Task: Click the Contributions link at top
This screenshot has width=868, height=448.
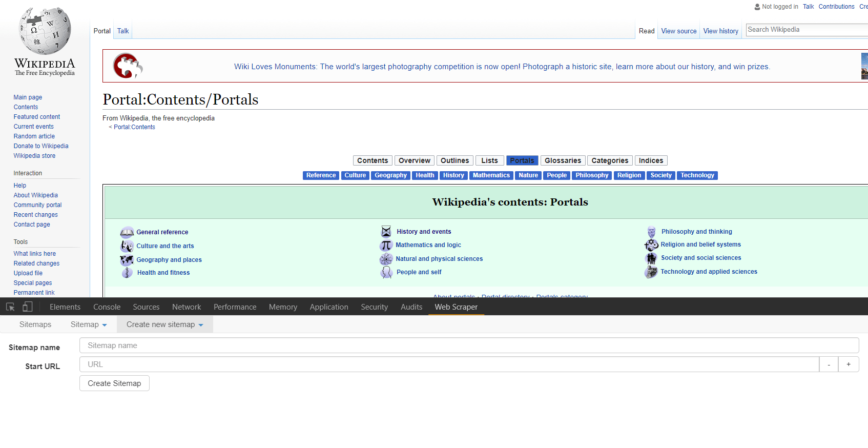Action: [836, 7]
